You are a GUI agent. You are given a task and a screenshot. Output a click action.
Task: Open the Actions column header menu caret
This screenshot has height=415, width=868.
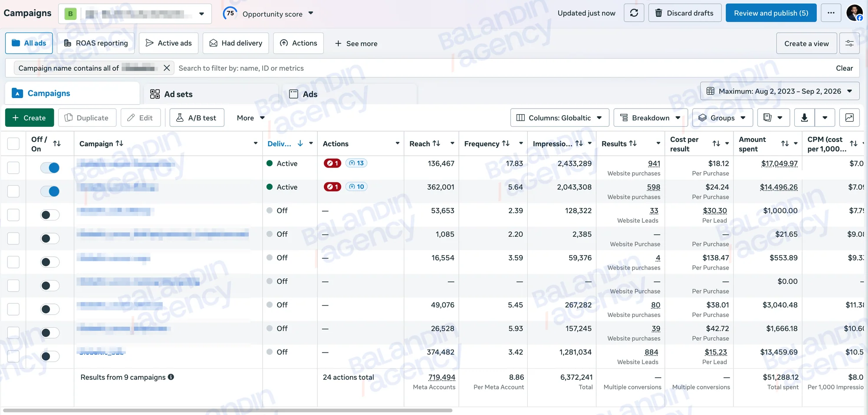click(397, 143)
